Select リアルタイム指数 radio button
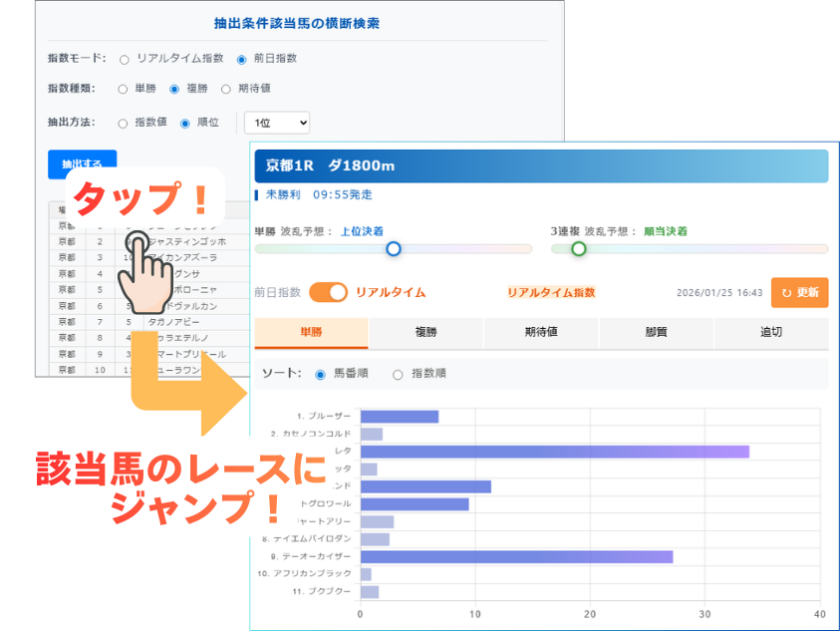Screen dimensions: 840x631 click(x=125, y=59)
